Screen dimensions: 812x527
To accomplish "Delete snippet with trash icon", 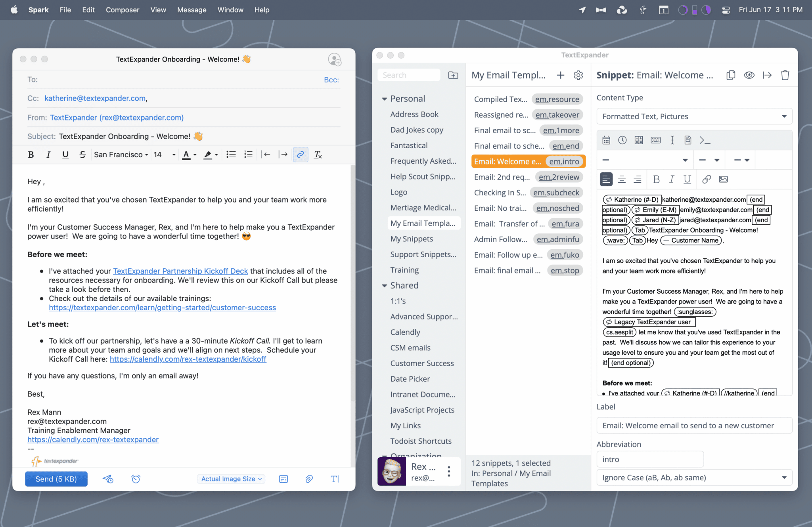I will tap(785, 75).
